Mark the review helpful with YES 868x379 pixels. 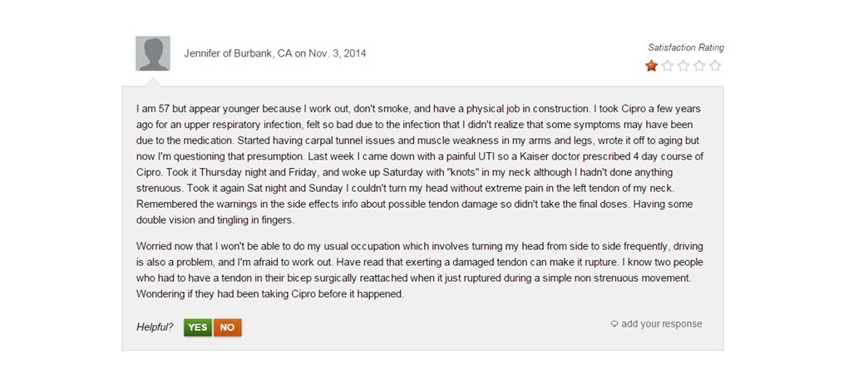click(198, 327)
